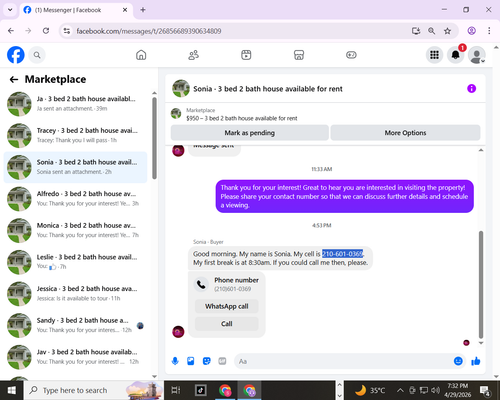Click the Facebook search magnifier icon

(x=37, y=55)
